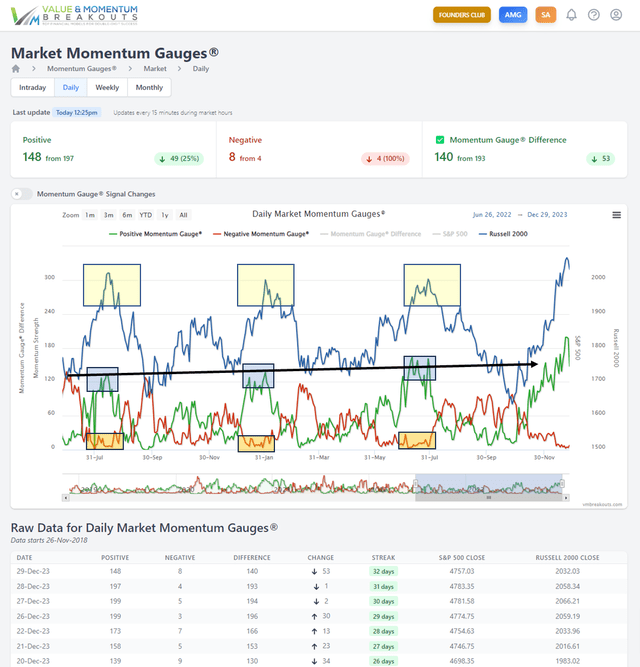Open the chart hamburger context menu
Screen dimensions: 640x667
(616, 215)
